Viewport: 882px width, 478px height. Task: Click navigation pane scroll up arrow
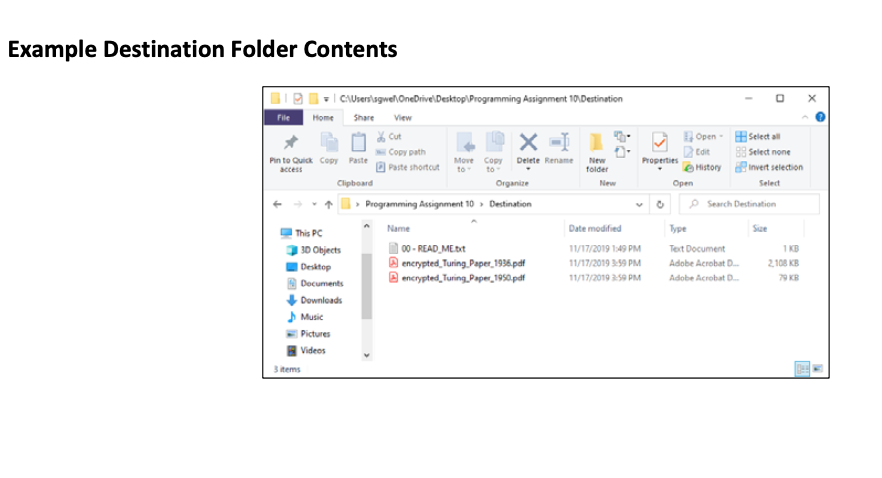(x=367, y=226)
